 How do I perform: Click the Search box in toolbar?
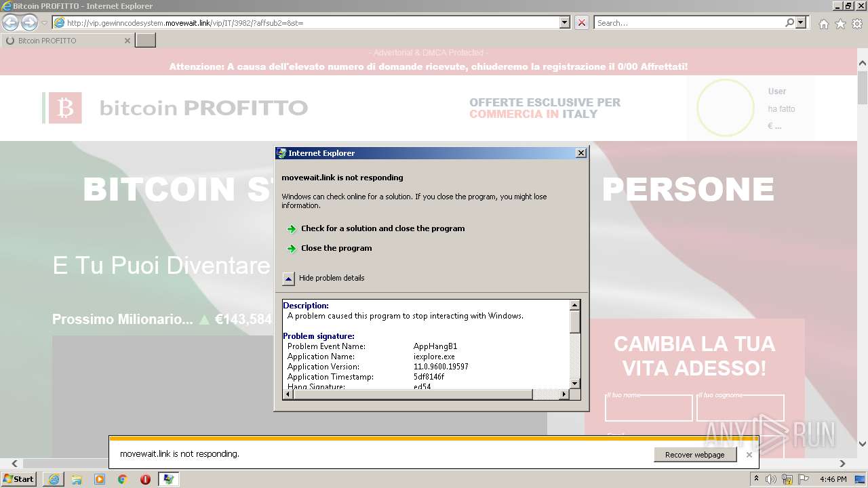[689, 22]
